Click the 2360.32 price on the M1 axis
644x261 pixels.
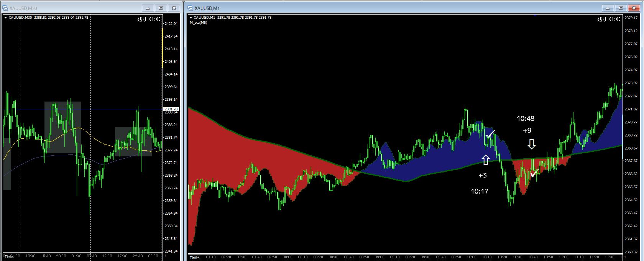(x=631, y=252)
